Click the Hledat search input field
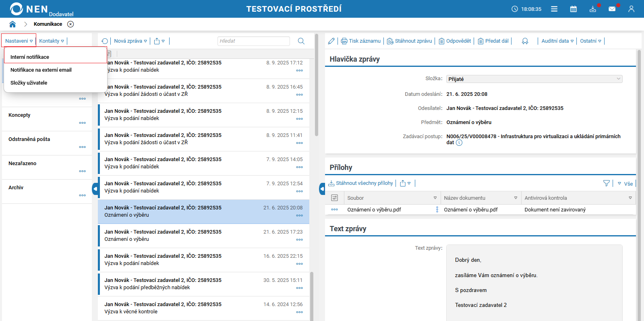644x321 pixels. tap(254, 41)
